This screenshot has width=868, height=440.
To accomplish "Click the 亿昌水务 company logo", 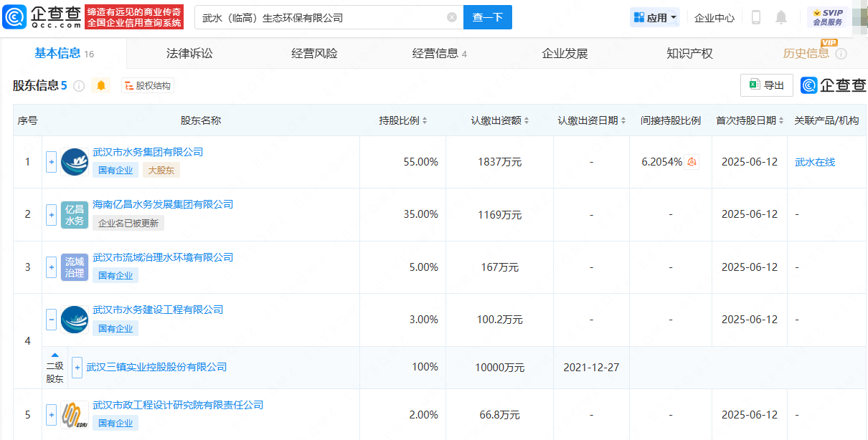I will click(x=75, y=214).
